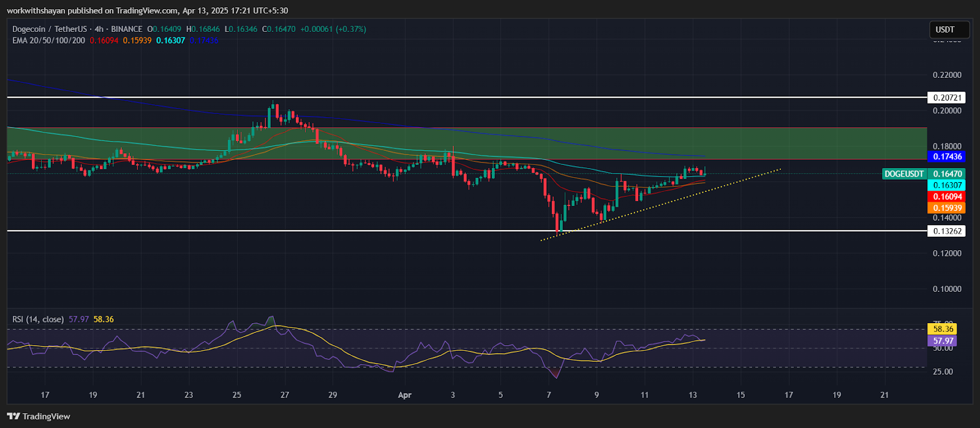
Task: Select the white 0.20721 resistance price label
Action: 946,97
